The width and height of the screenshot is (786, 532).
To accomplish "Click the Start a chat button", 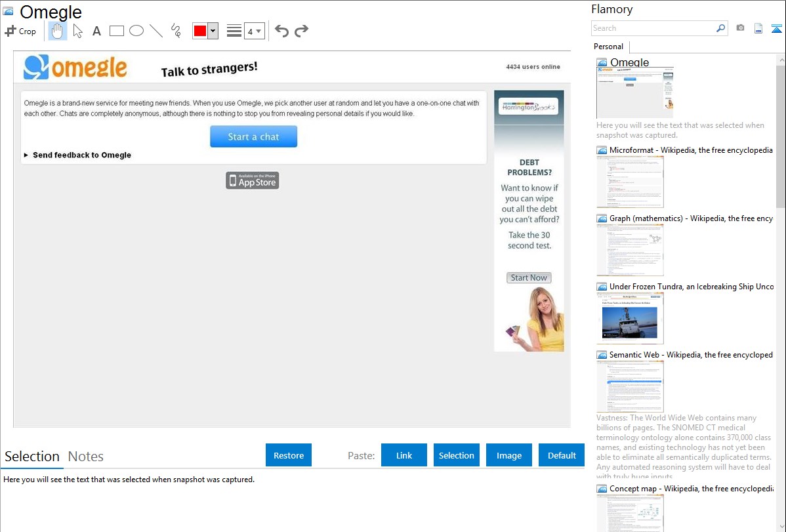I will (254, 136).
